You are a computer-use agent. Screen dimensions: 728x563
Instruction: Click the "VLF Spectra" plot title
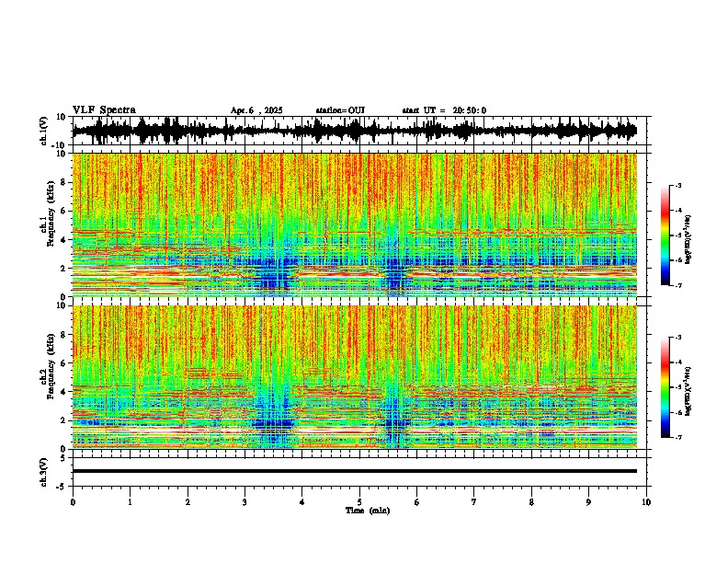[x=104, y=110]
